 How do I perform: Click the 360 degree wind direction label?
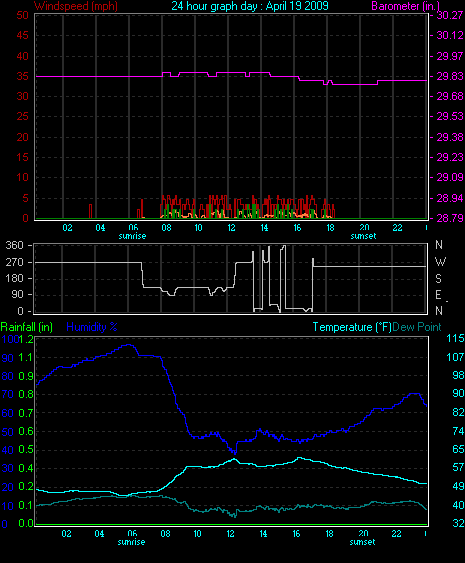15,246
